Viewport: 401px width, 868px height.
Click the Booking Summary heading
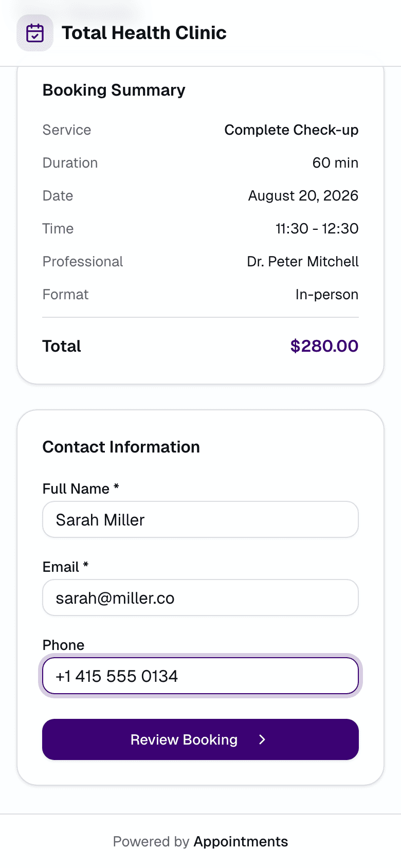114,90
